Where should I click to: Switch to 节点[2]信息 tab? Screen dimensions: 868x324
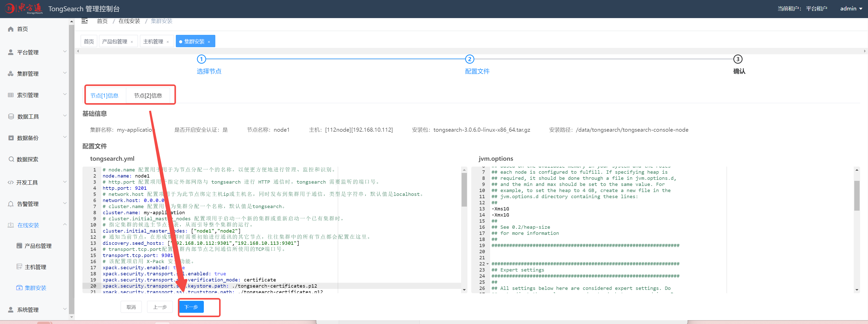[x=148, y=96]
